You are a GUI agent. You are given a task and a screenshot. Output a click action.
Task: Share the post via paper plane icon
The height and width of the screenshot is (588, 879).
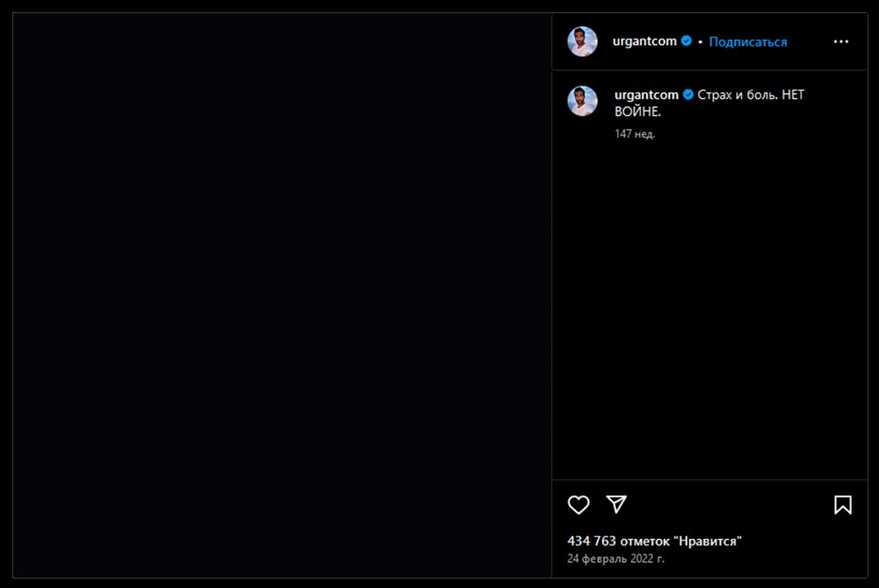pos(617,504)
